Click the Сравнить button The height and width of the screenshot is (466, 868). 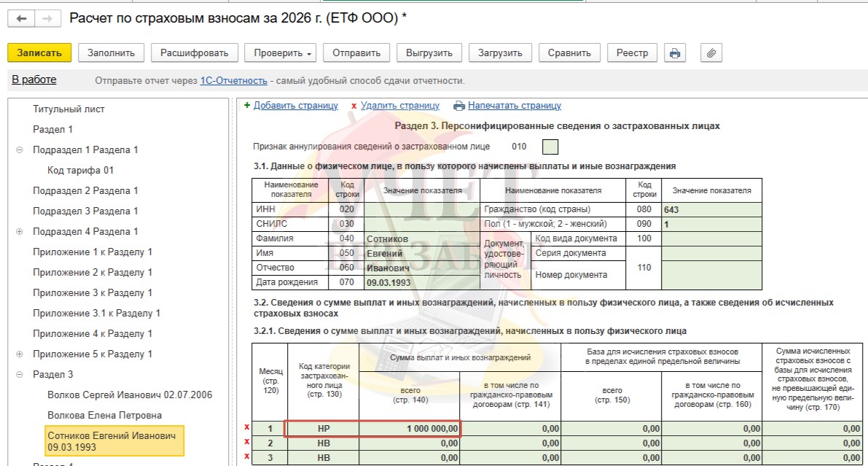(569, 53)
